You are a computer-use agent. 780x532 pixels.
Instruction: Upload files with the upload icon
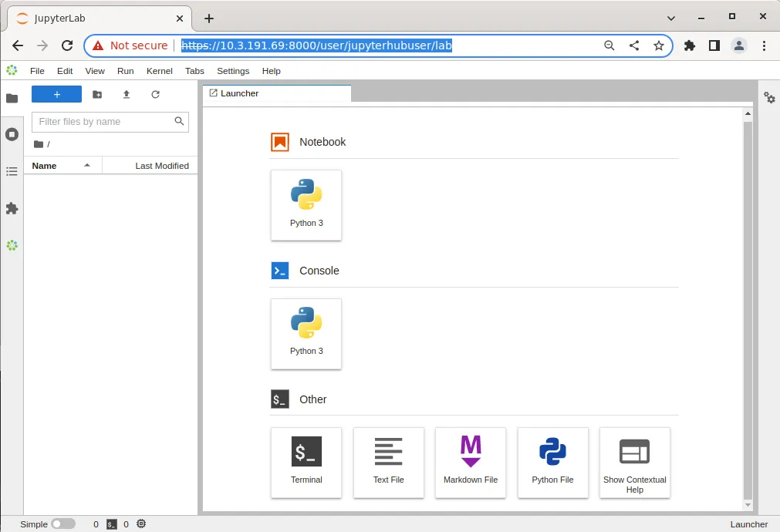click(x=127, y=94)
